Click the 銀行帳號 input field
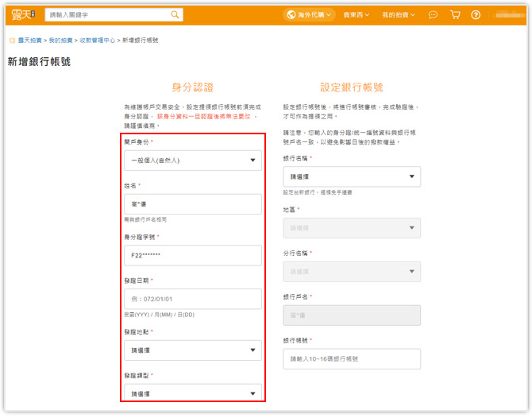 tap(352, 359)
